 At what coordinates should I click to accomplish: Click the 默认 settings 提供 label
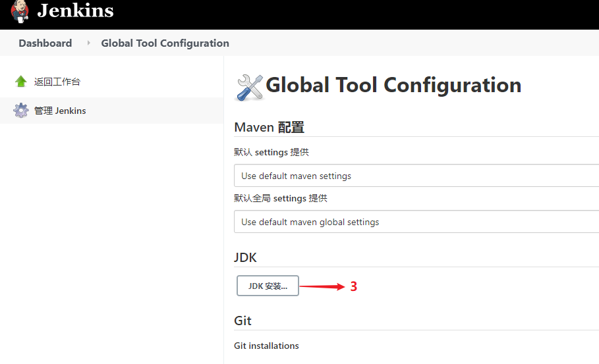(271, 152)
